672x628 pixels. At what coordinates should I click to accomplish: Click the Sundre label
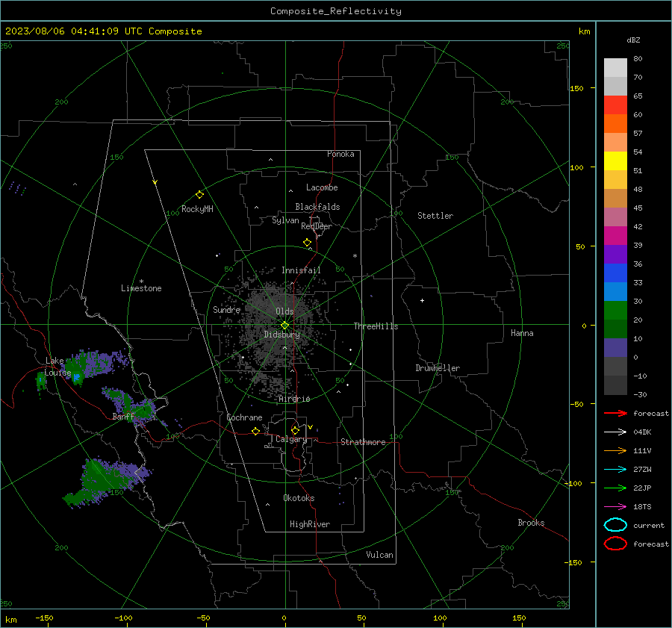[226, 309]
